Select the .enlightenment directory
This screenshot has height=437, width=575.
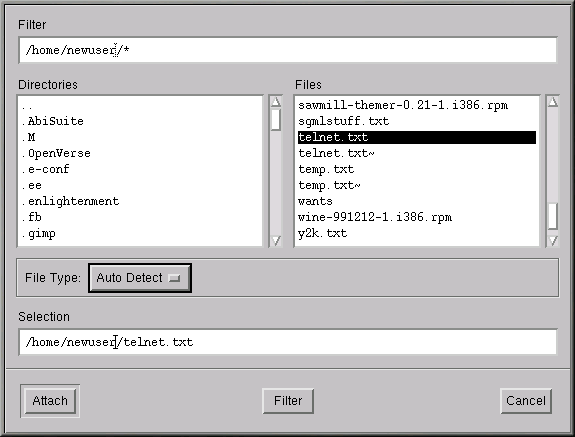pyautogui.click(x=70, y=201)
